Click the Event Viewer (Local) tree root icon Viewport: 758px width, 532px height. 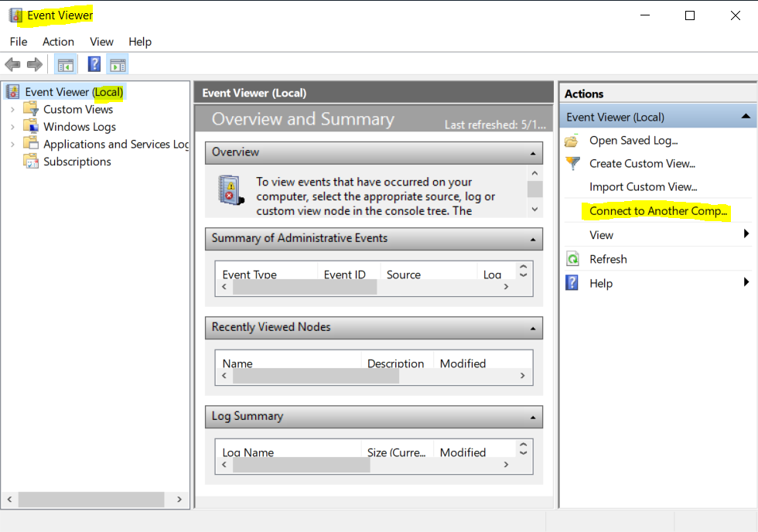13,91
